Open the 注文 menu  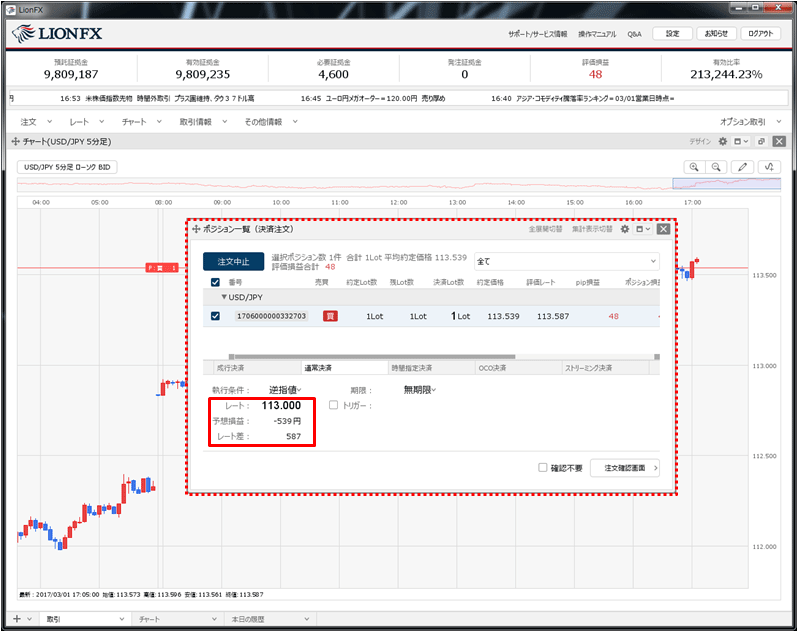tap(36, 122)
